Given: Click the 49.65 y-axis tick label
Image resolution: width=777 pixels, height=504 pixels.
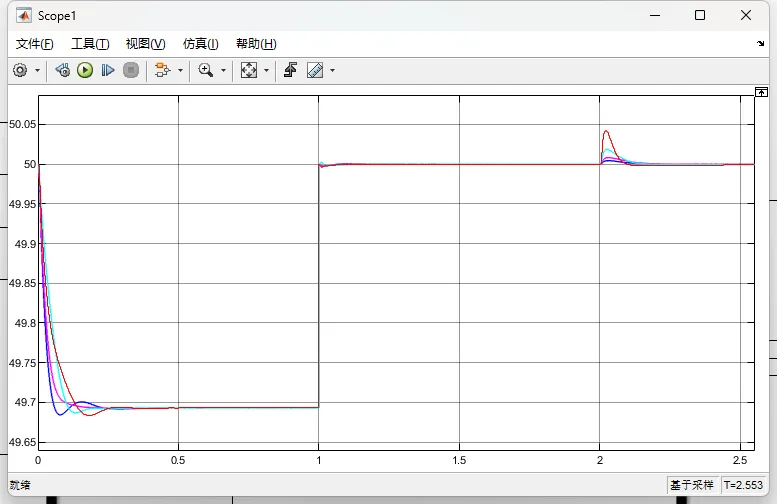Looking at the screenshot, I should pos(23,443).
